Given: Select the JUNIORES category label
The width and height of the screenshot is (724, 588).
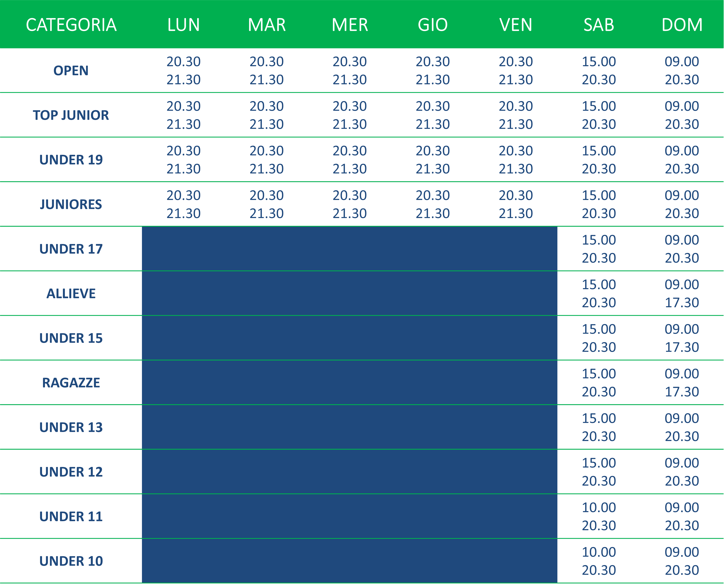Looking at the screenshot, I should [x=71, y=204].
